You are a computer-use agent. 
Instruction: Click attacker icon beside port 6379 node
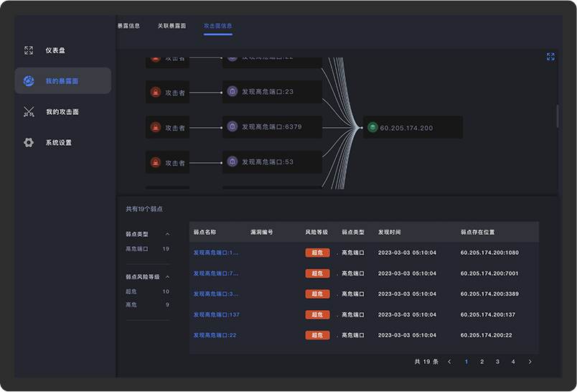156,127
